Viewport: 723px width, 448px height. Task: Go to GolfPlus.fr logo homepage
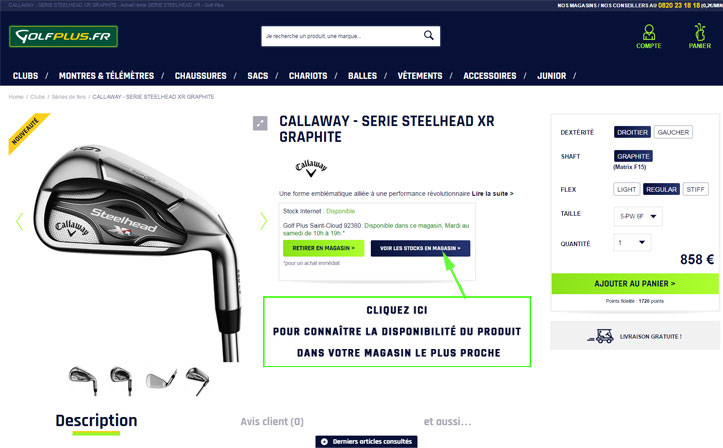pos(63,36)
